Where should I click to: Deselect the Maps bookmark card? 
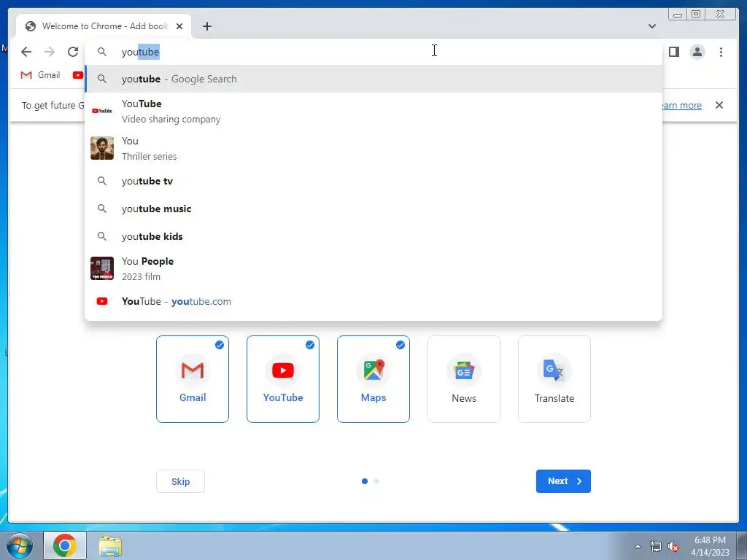pyautogui.click(x=373, y=379)
